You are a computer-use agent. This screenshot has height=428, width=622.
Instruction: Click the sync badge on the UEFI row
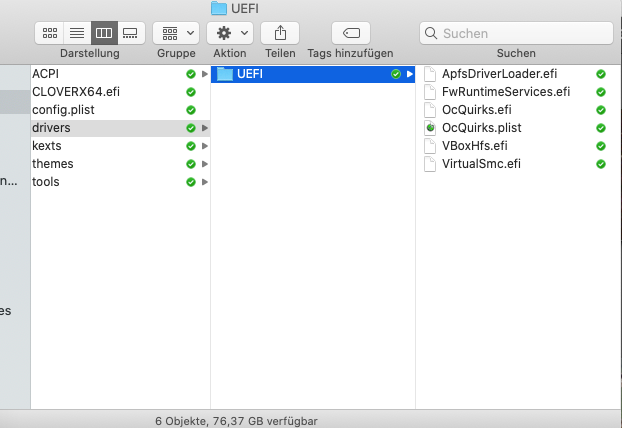tap(395, 74)
